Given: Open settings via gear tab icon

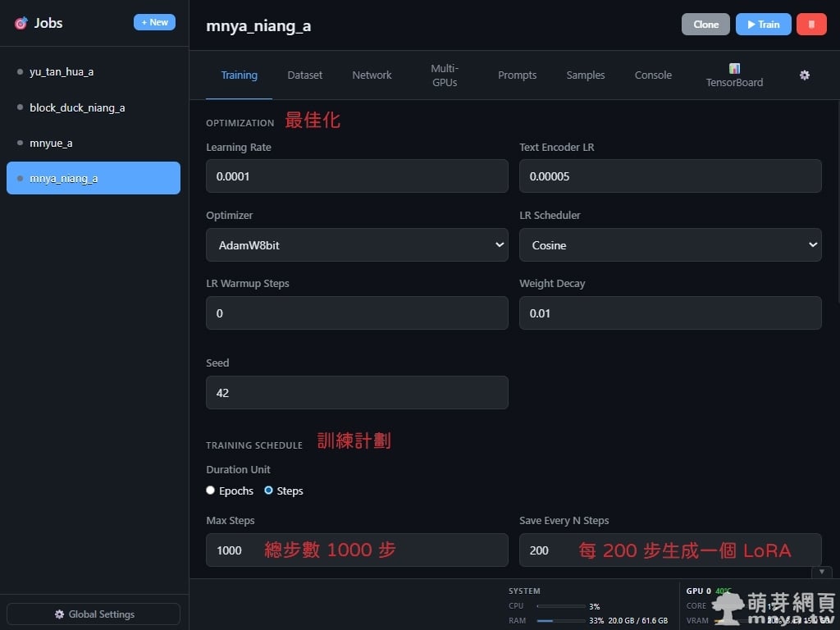Looking at the screenshot, I should pos(804,75).
